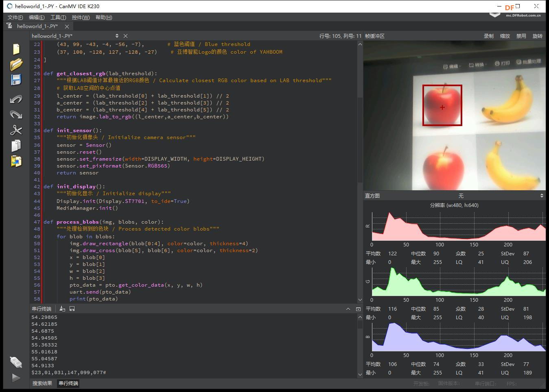
Task: Switch to the 搜索结果 tab
Action: (x=42, y=383)
